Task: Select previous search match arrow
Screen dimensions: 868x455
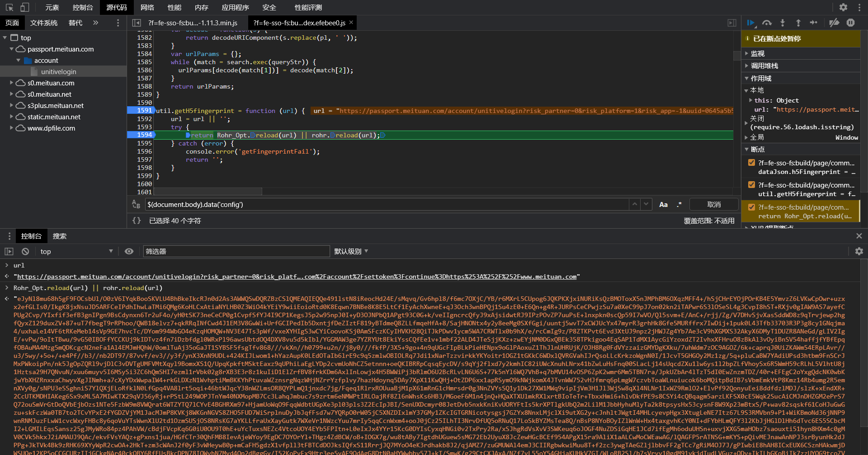Action: click(x=635, y=204)
